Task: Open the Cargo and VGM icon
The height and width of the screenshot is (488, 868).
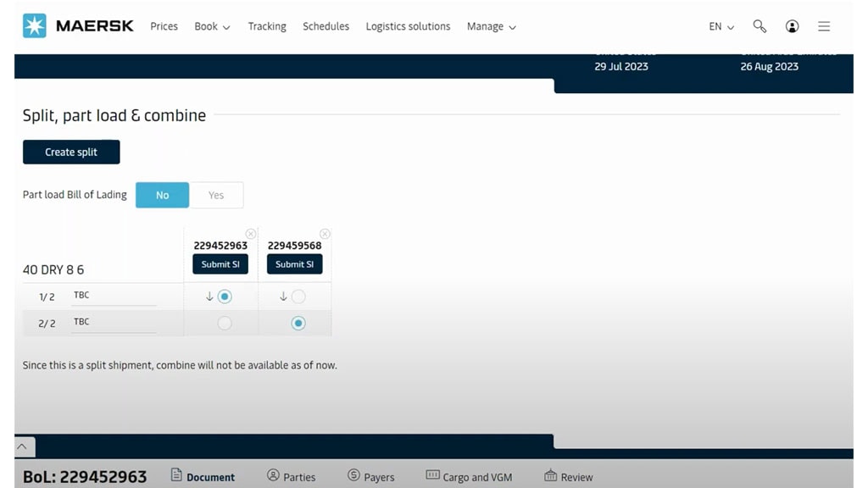Action: 432,477
